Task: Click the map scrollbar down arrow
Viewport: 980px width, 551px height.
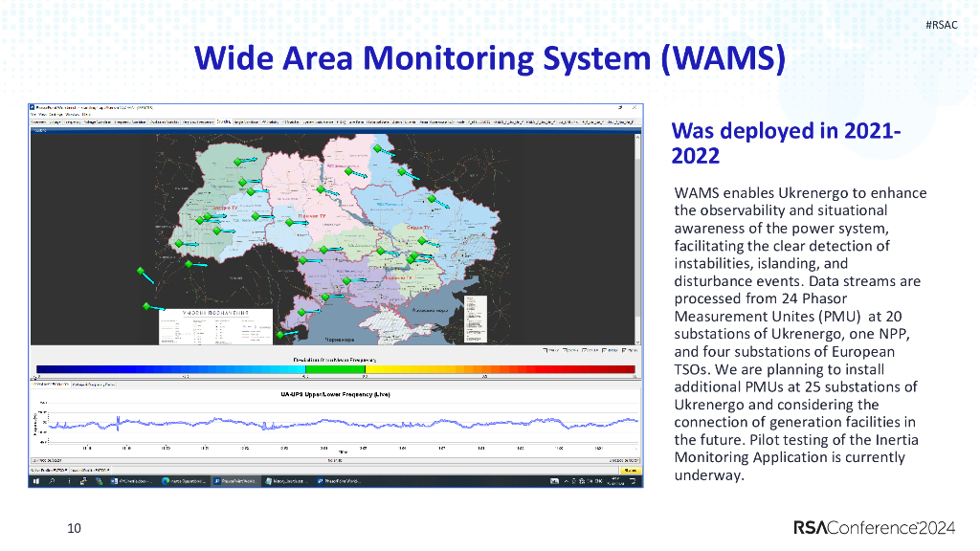Action: (638, 342)
